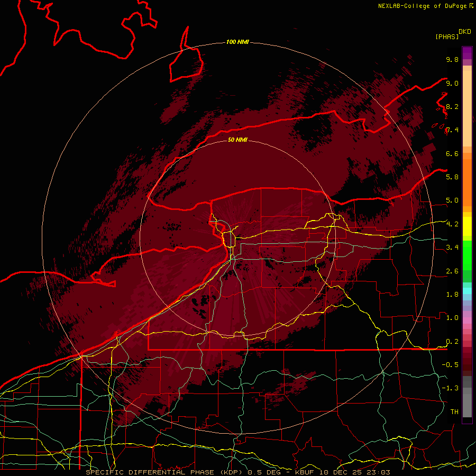Select the 8.2 value on the scale

point(452,106)
